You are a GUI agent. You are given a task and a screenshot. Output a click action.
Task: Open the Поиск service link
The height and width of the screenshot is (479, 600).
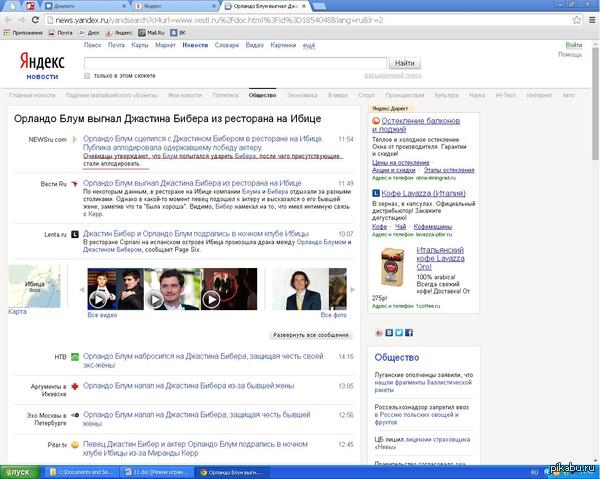92,45
